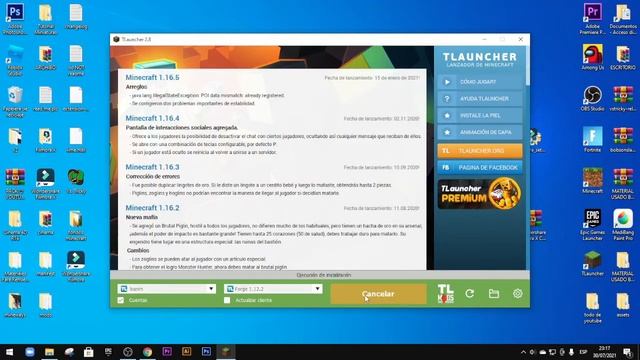The height and width of the screenshot is (360, 640).
Task: Select the TLauncher desktop shortcut
Action: 592,263
